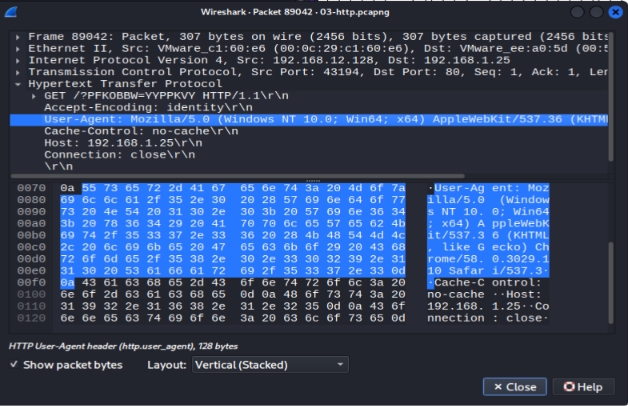Click ASCII text 'no-cache ··Host:'
628x406 pixels.
tap(484, 295)
